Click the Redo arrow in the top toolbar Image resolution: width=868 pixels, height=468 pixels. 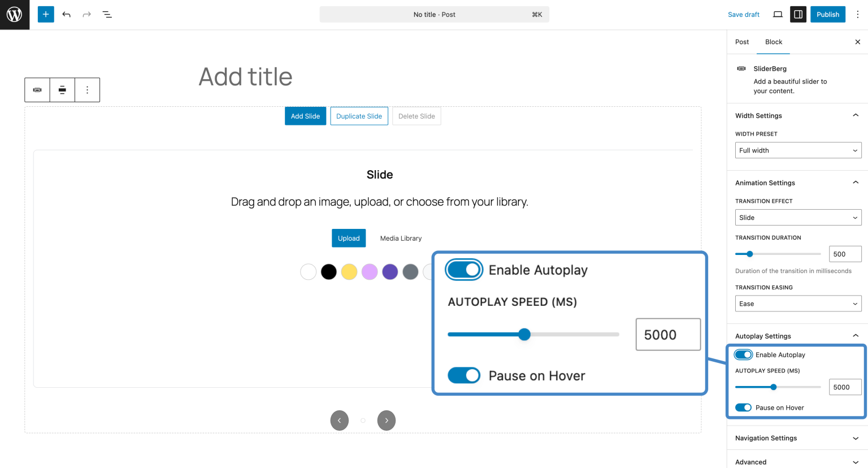pyautogui.click(x=86, y=14)
